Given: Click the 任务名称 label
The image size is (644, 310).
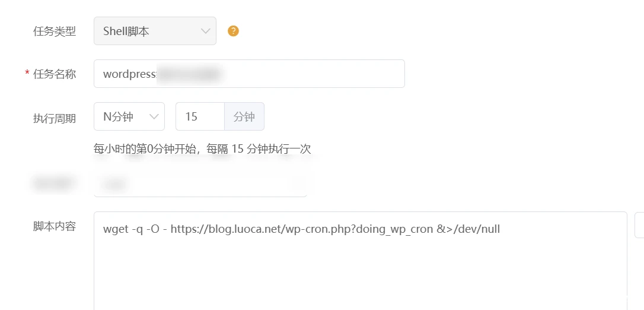Looking at the screenshot, I should [55, 74].
